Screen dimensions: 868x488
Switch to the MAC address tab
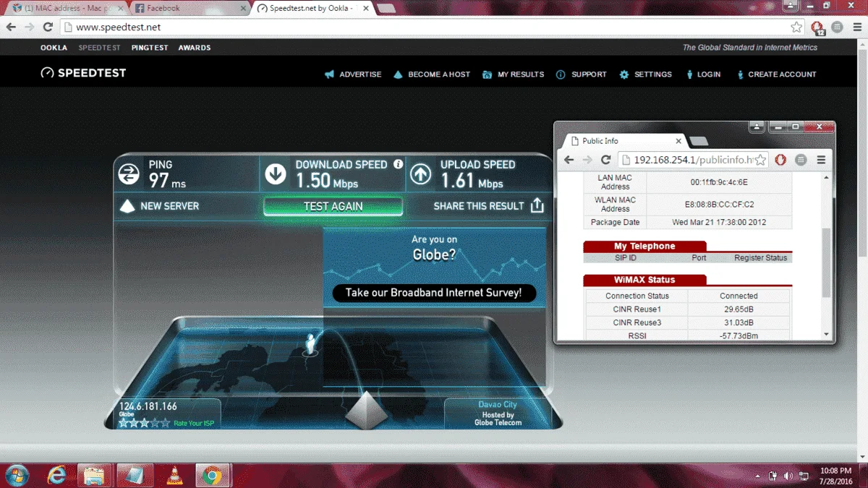(67, 8)
